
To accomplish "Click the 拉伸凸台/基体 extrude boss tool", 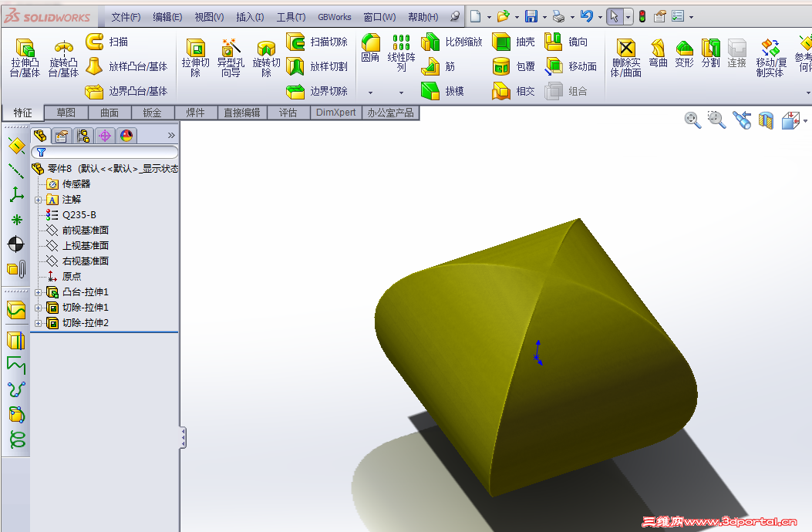I will [x=25, y=58].
